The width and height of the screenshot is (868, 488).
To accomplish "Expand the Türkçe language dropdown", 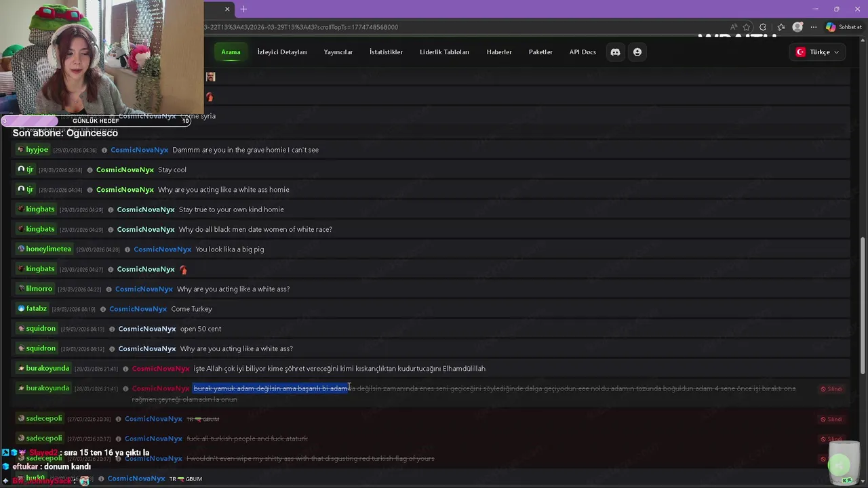I will (x=817, y=52).
